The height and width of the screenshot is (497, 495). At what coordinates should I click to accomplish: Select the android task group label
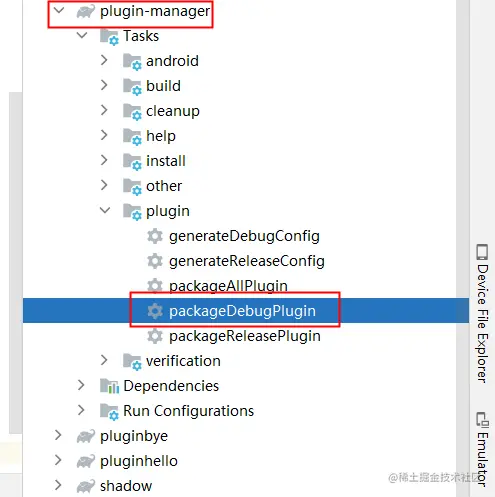172,61
